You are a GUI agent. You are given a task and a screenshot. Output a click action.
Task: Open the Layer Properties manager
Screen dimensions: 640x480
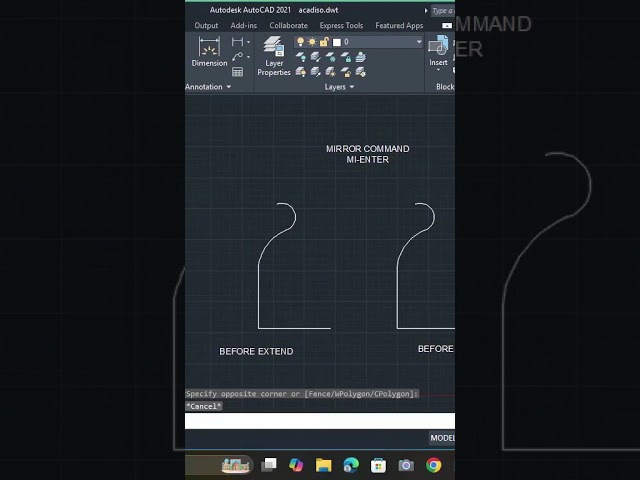coord(274,56)
